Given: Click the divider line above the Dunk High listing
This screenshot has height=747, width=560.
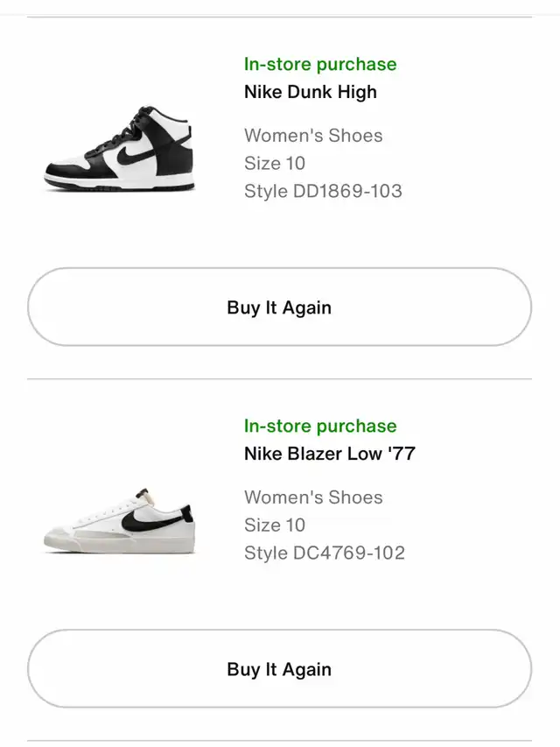Looking at the screenshot, I should pyautogui.click(x=279, y=18).
